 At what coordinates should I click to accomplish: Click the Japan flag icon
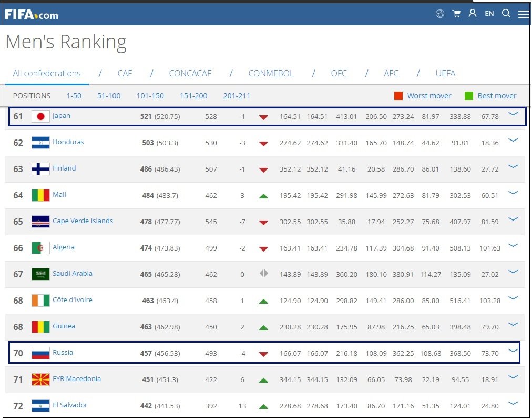coord(40,116)
